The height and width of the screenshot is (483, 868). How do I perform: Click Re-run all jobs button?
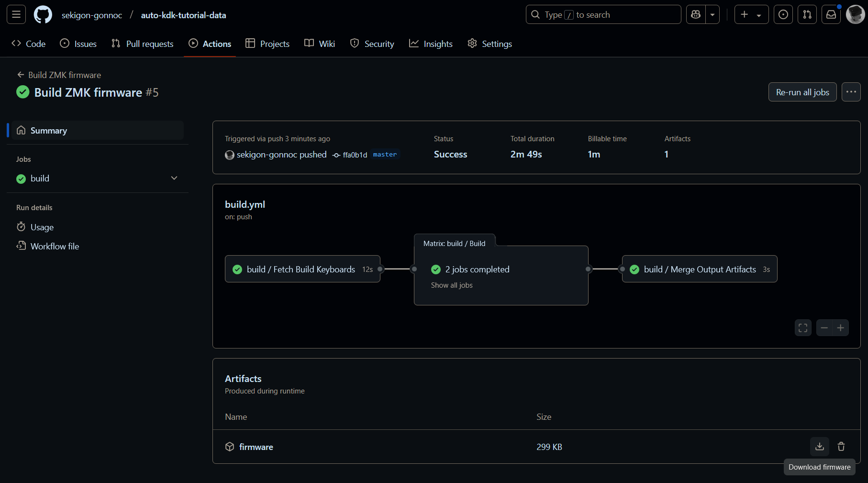pyautogui.click(x=802, y=92)
